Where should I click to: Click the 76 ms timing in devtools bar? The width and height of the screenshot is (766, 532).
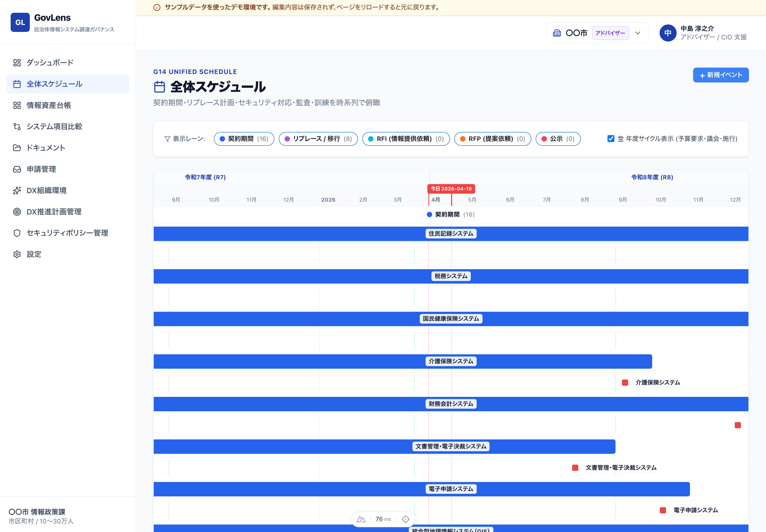[x=383, y=519]
